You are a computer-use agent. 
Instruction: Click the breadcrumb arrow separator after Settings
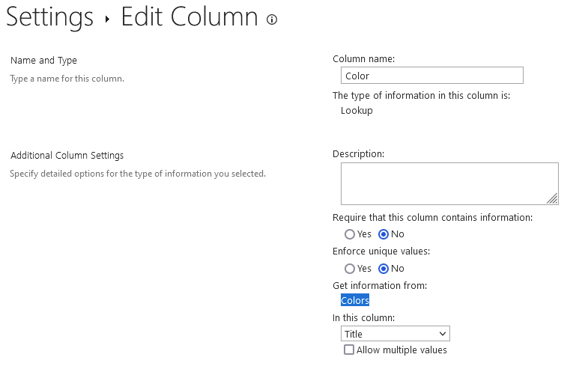(x=107, y=19)
